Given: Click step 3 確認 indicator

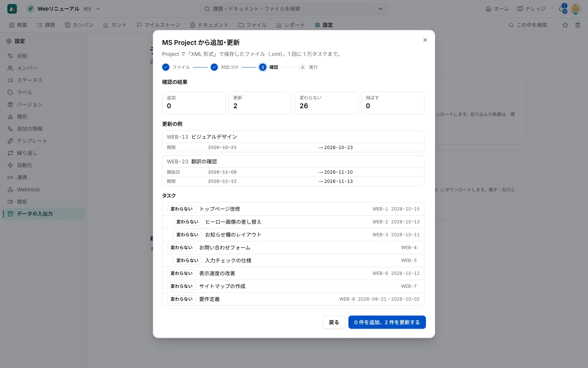Looking at the screenshot, I should 269,67.
